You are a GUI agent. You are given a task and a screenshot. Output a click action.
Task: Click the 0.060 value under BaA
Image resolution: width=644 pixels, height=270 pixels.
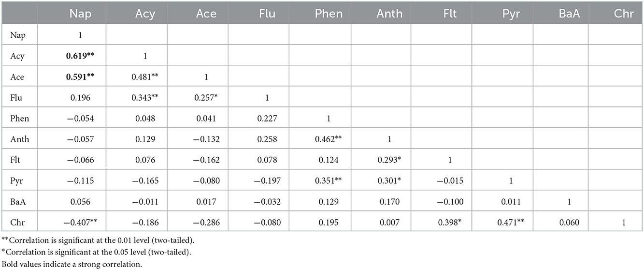(560, 223)
